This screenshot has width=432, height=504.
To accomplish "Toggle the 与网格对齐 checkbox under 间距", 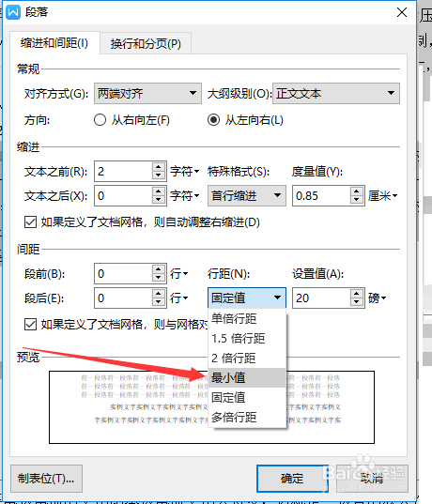I will pos(30,324).
